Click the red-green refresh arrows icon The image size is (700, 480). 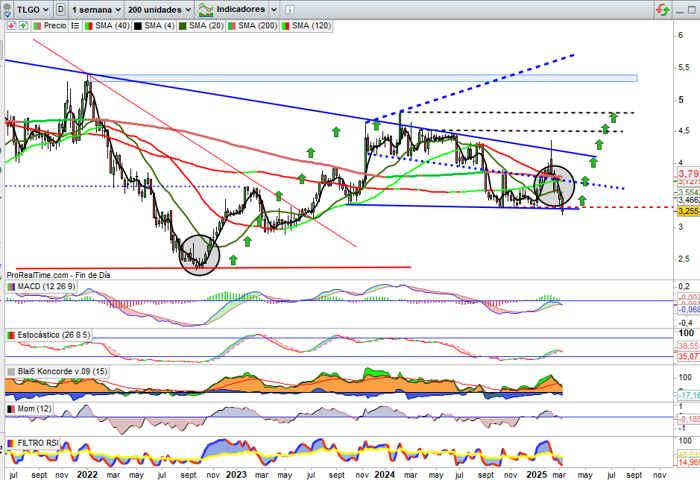pyautogui.click(x=662, y=9)
